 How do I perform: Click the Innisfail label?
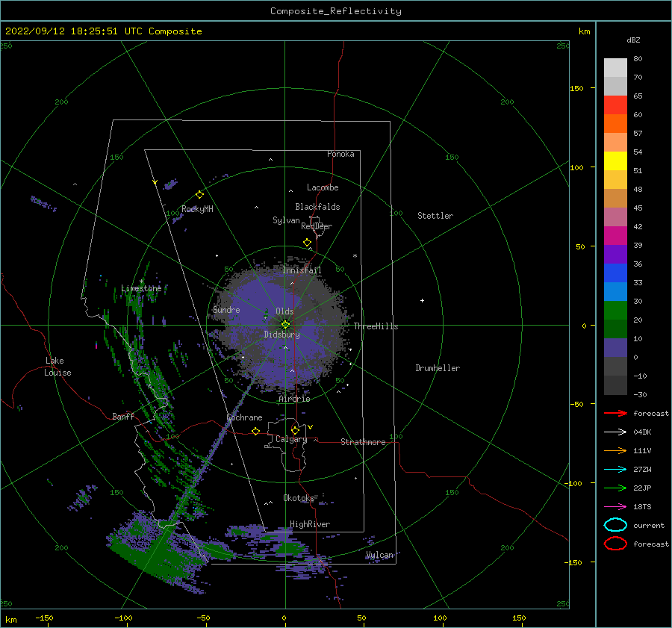click(302, 270)
